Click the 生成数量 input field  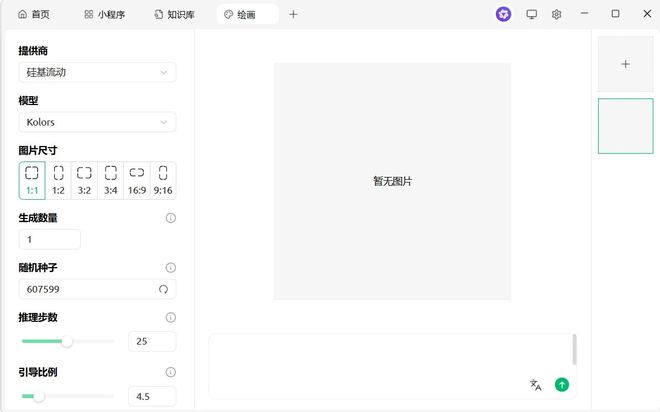(x=49, y=240)
